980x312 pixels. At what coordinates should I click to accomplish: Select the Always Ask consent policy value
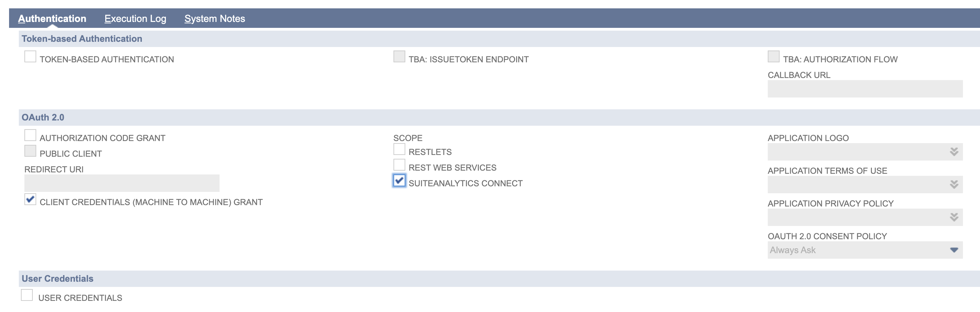[x=818, y=250]
